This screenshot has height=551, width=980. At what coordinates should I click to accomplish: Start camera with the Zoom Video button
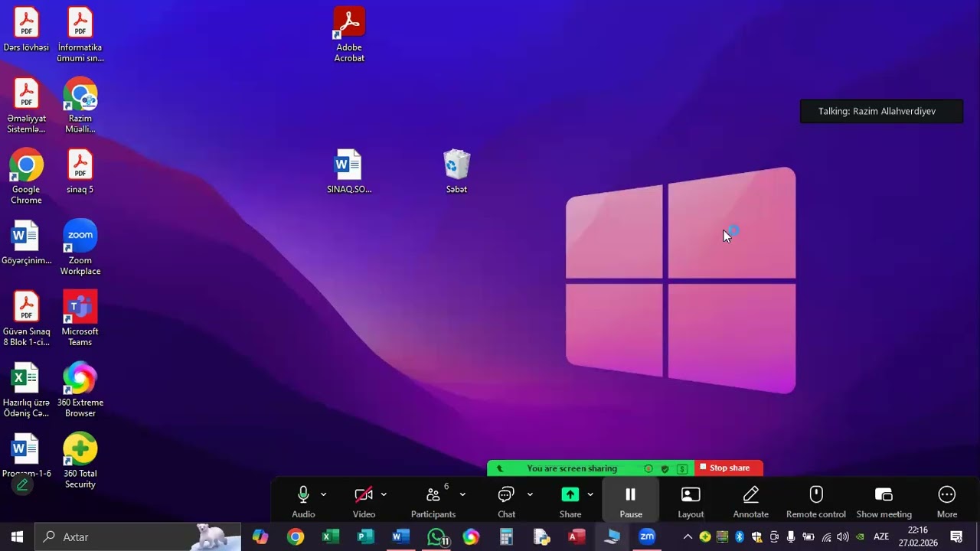pyautogui.click(x=364, y=501)
